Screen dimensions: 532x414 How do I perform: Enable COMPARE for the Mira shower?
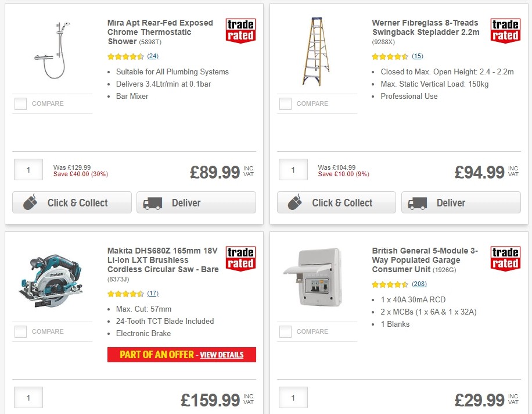[20, 103]
